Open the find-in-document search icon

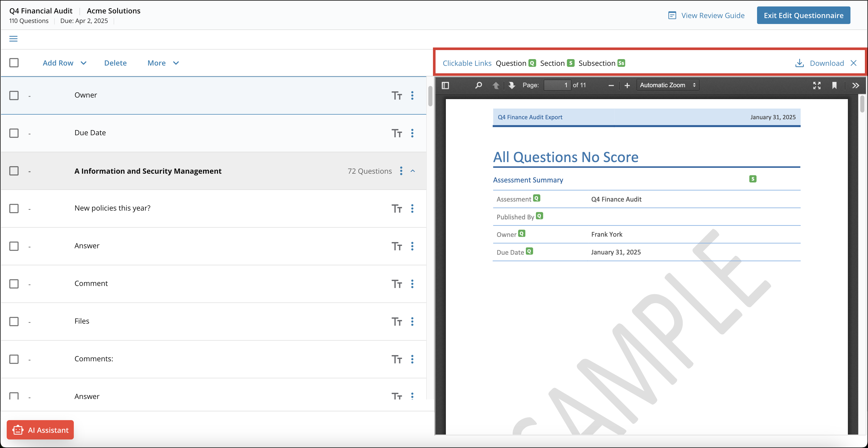tap(478, 85)
